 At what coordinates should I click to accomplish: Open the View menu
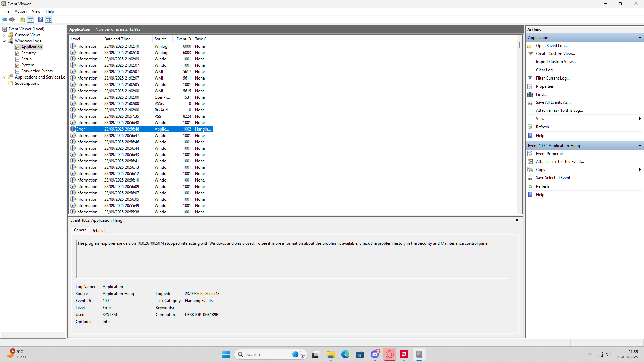click(36, 11)
